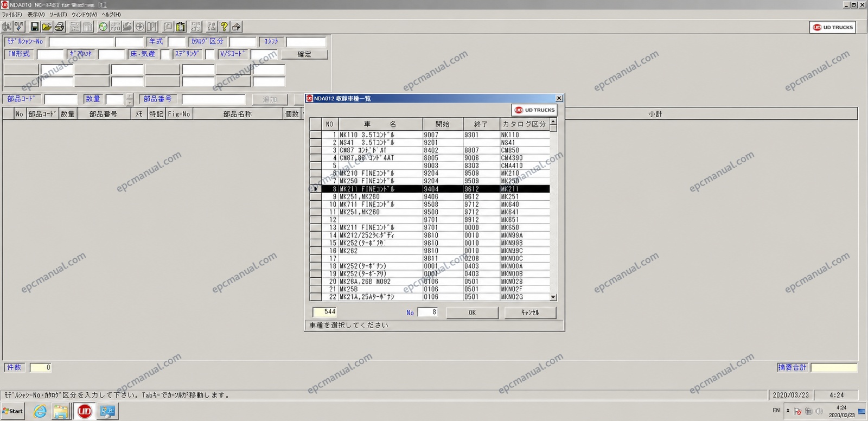Select row 7 MK250 FINE in list
The height and width of the screenshot is (421, 868).
point(435,181)
